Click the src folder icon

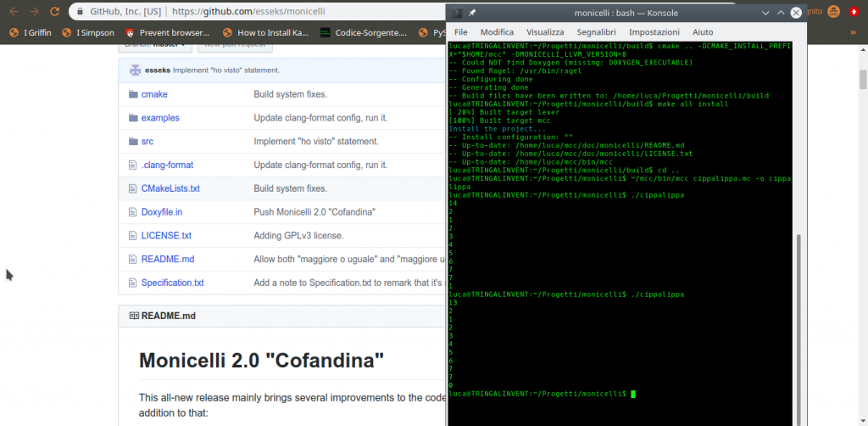133,141
